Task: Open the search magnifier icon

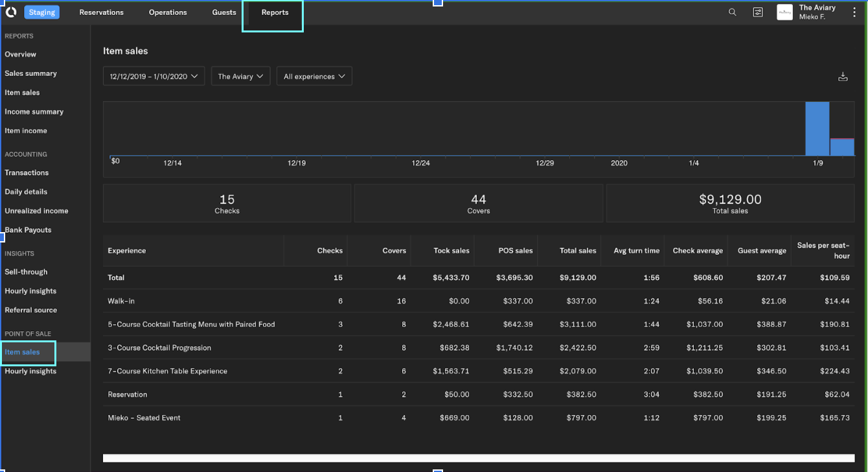Action: 732,12
